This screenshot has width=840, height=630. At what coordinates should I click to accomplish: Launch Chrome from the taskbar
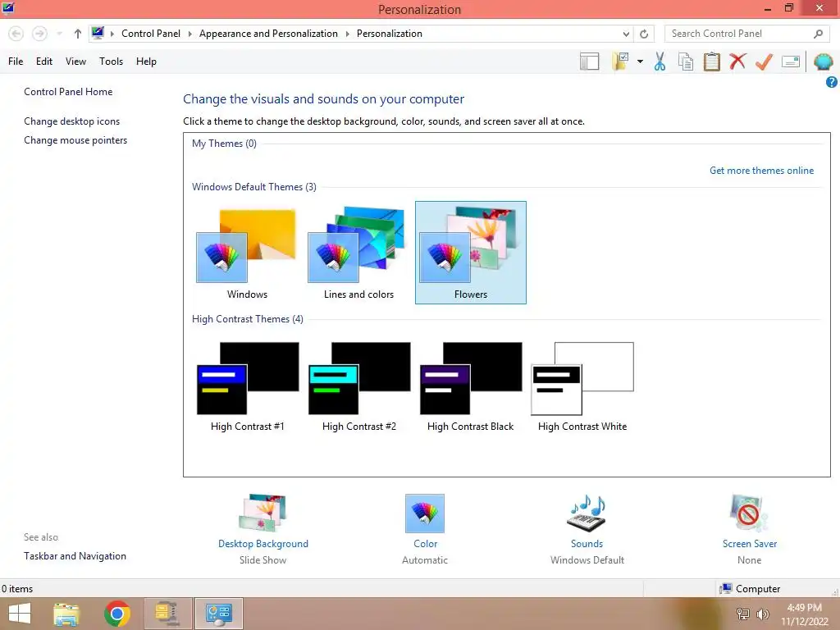[x=117, y=614]
